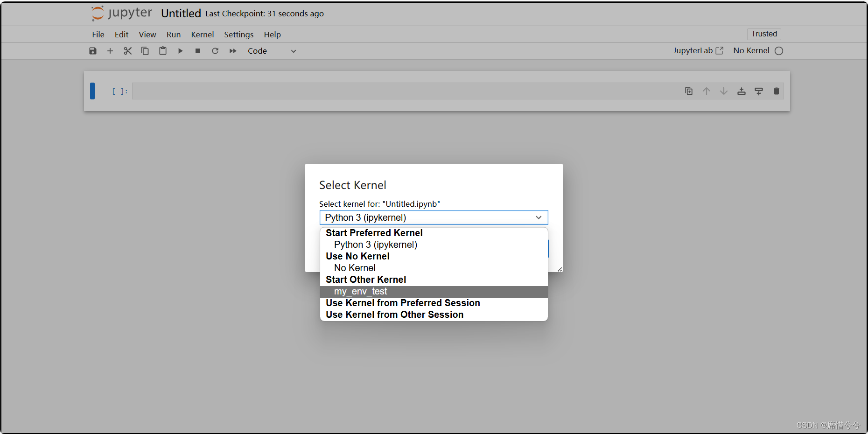Select the my_env_test kernel

pyautogui.click(x=434, y=291)
